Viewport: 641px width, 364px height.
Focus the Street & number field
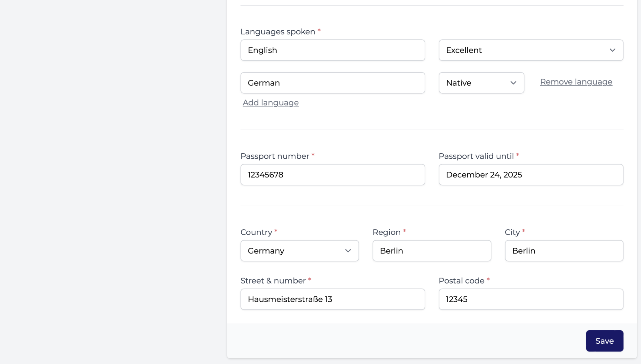333,299
